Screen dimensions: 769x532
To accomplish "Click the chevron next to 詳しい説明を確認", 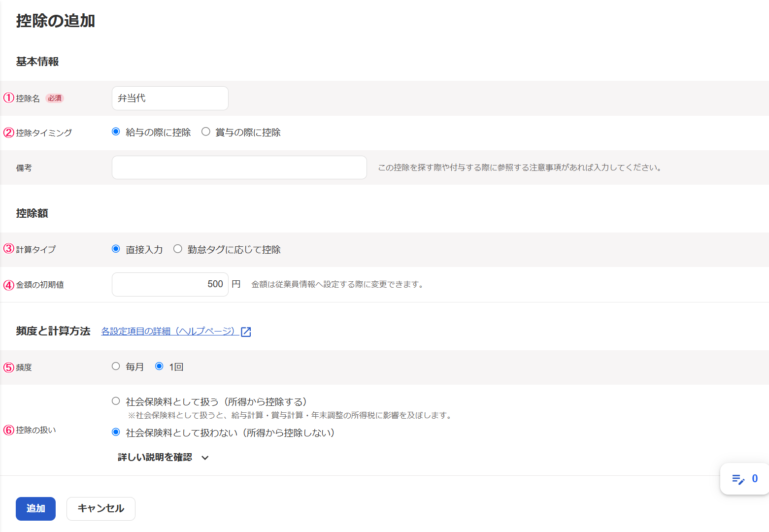I will coord(205,458).
